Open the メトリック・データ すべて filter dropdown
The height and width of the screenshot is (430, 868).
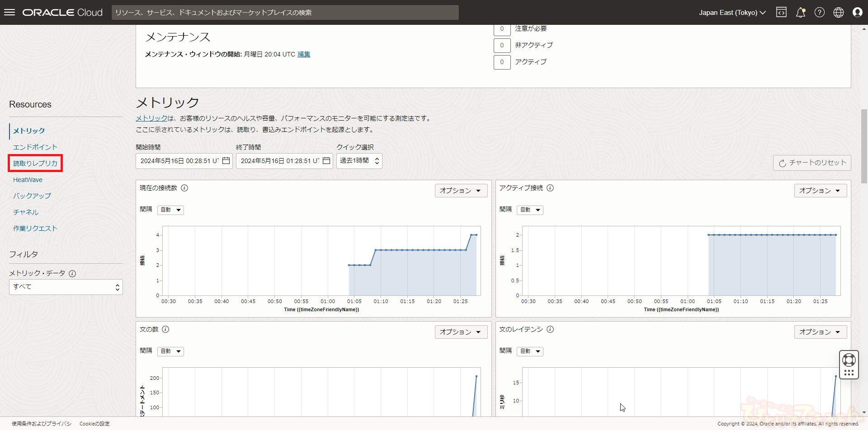(x=66, y=287)
